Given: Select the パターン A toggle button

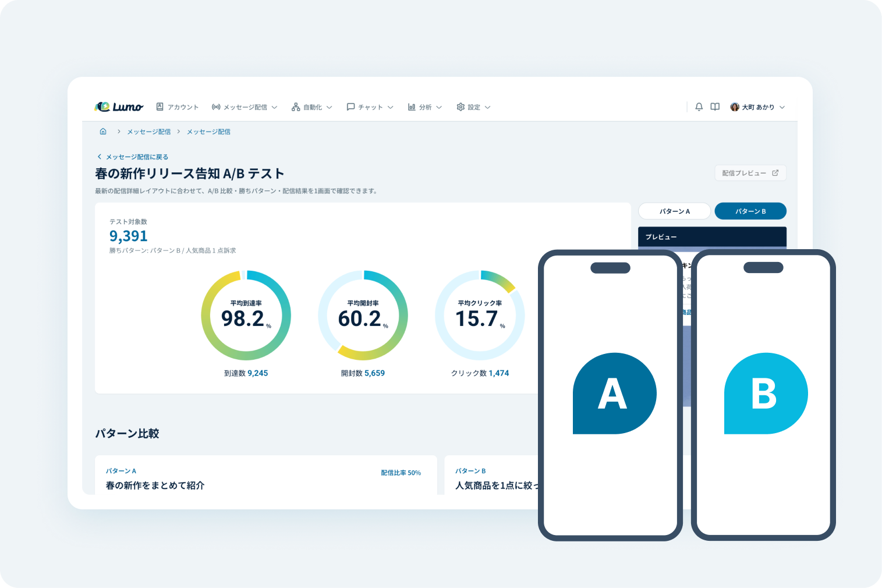Looking at the screenshot, I should [x=674, y=211].
